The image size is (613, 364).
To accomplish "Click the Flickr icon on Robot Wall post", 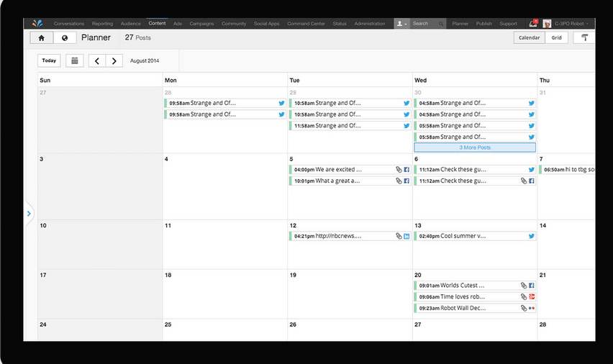I will pos(532,308).
